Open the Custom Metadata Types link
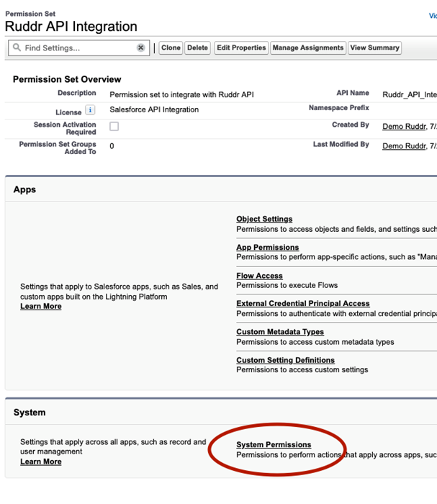 coord(280,332)
